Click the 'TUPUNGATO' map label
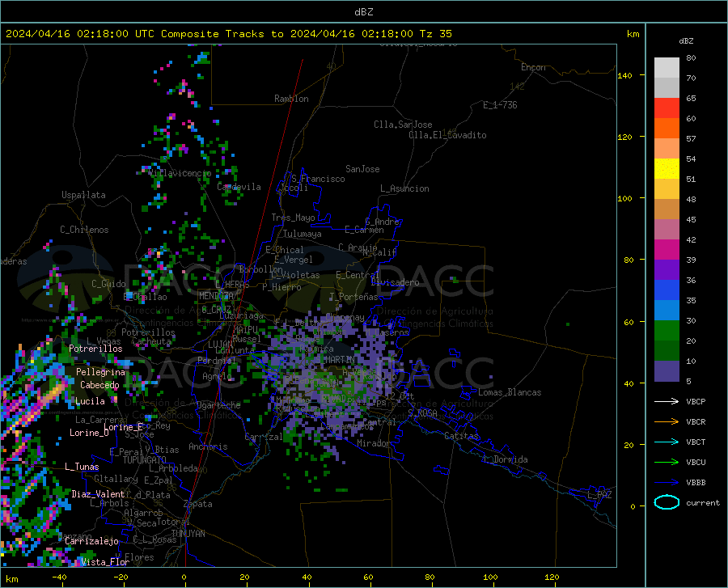 [145, 460]
